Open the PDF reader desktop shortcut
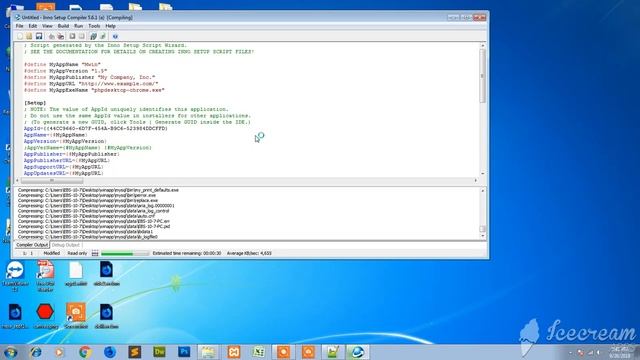This screenshot has height=360, width=640. coord(45,276)
